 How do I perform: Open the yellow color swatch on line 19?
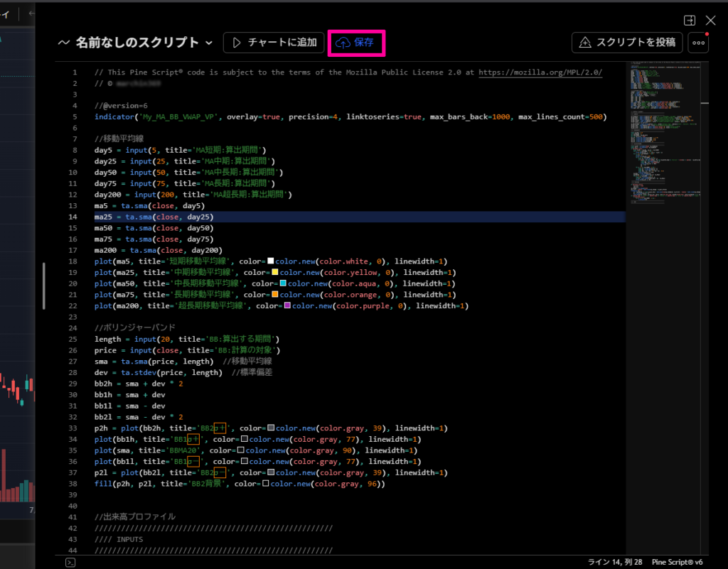coord(275,273)
